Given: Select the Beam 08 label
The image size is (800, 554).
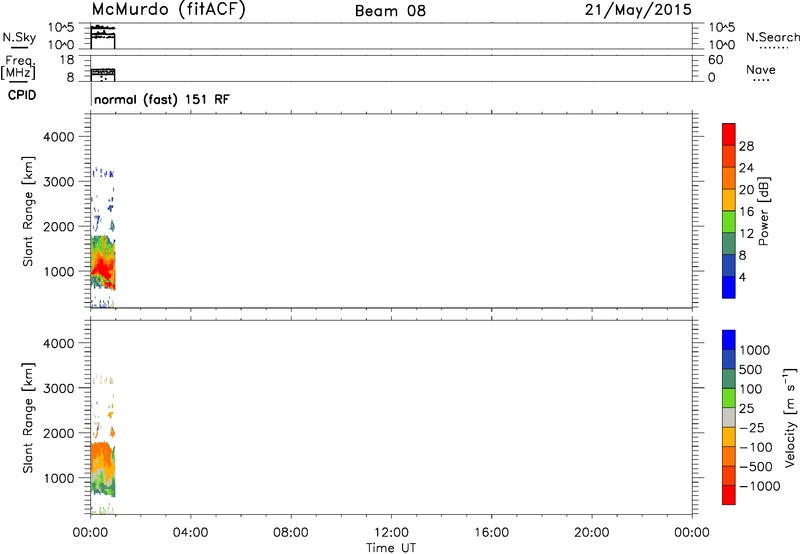Looking at the screenshot, I should (390, 11).
